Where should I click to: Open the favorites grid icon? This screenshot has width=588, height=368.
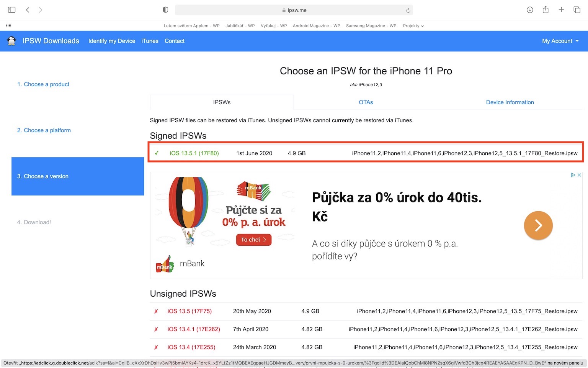9,26
